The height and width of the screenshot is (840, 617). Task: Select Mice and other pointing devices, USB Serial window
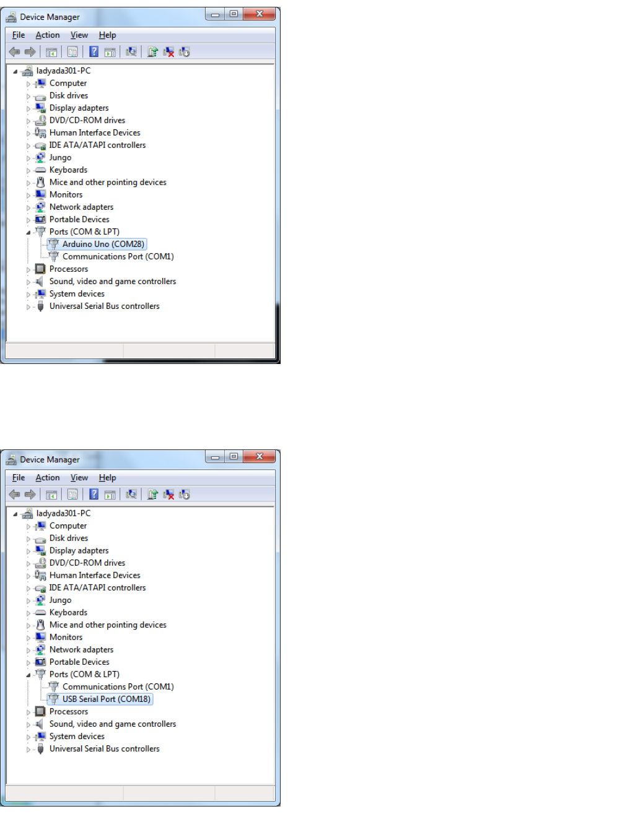108,625
